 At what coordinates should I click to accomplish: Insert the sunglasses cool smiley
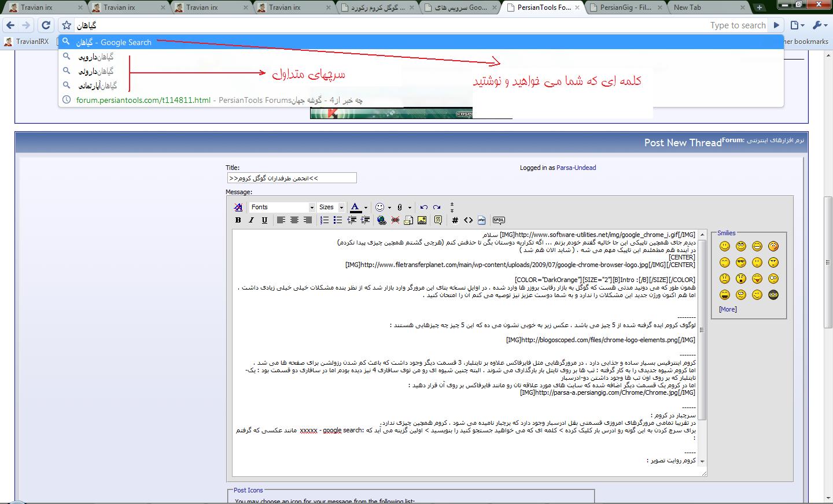741,262
